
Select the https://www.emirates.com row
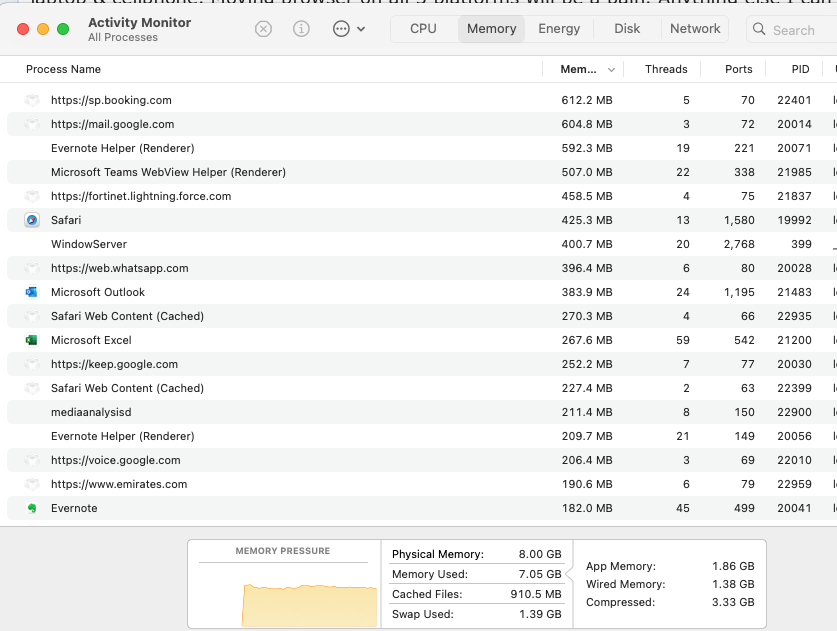coord(422,484)
